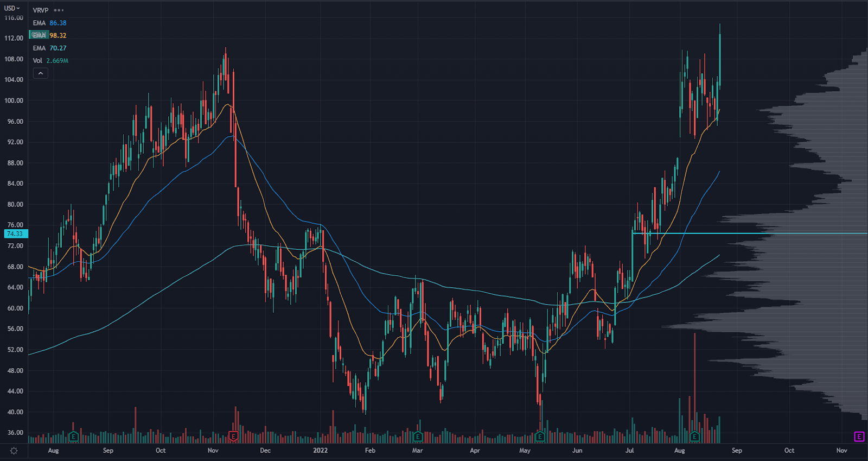Select the EMA 70.27 legend entry
868x461 pixels.
[49, 48]
